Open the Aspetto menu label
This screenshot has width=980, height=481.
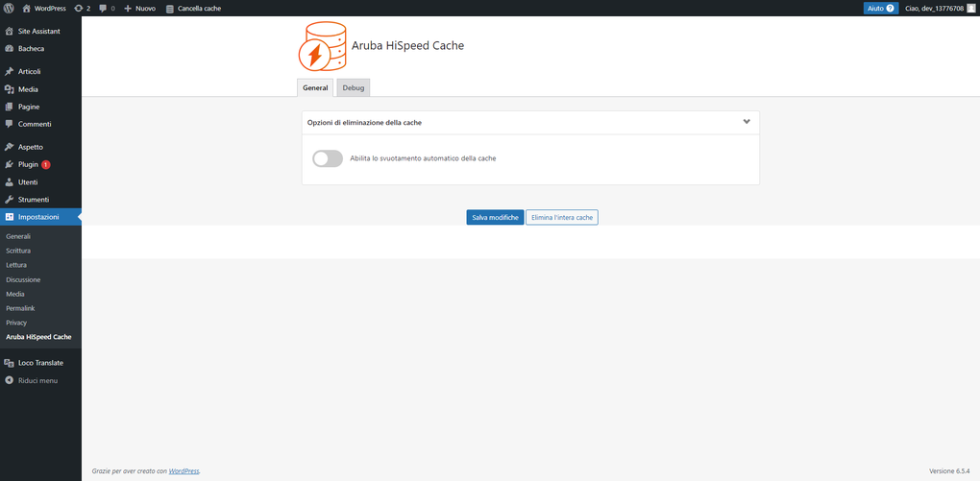click(x=31, y=147)
